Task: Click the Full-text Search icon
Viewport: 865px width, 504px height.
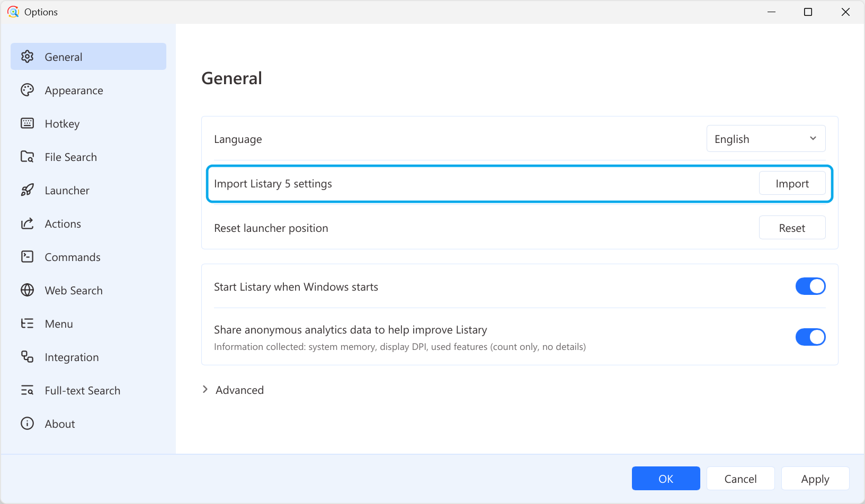Action: [x=27, y=390]
